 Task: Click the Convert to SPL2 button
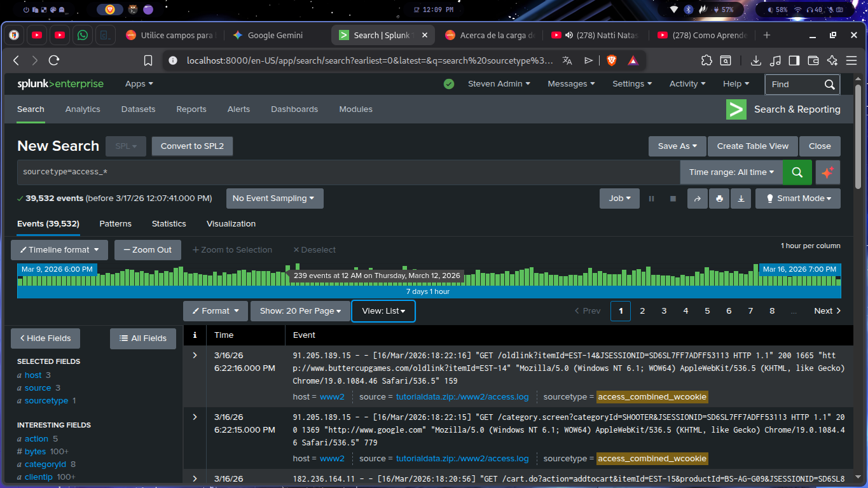(x=192, y=146)
